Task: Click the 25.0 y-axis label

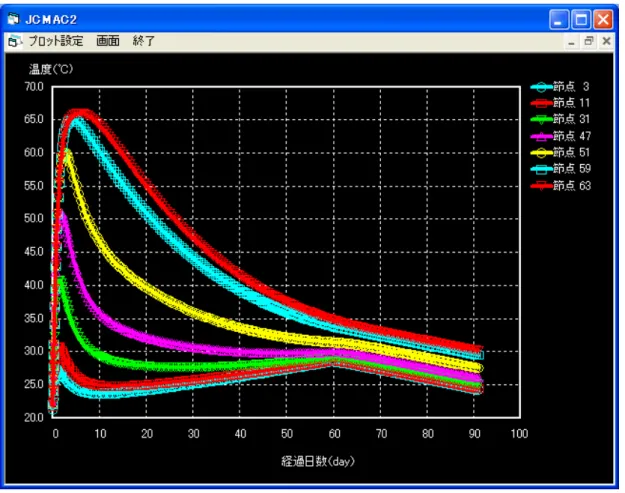Action: (x=34, y=384)
